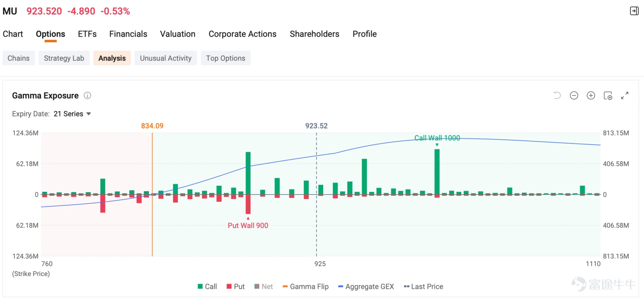This screenshot has height=299, width=644.
Task: Zoom in the Gamma Exposure chart
Action: pos(591,96)
